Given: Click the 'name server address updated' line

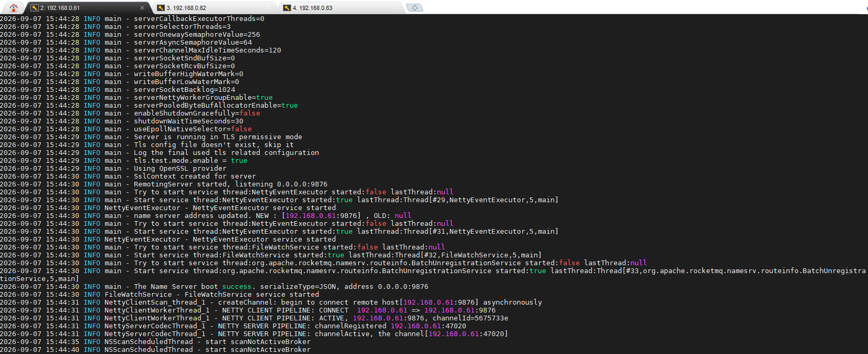Looking at the screenshot, I should coord(206,216).
